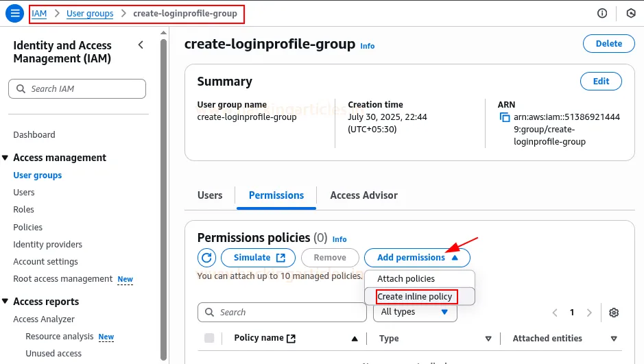The image size is (644, 364).
Task: Collapse the Add permissions dropdown
Action: point(417,258)
